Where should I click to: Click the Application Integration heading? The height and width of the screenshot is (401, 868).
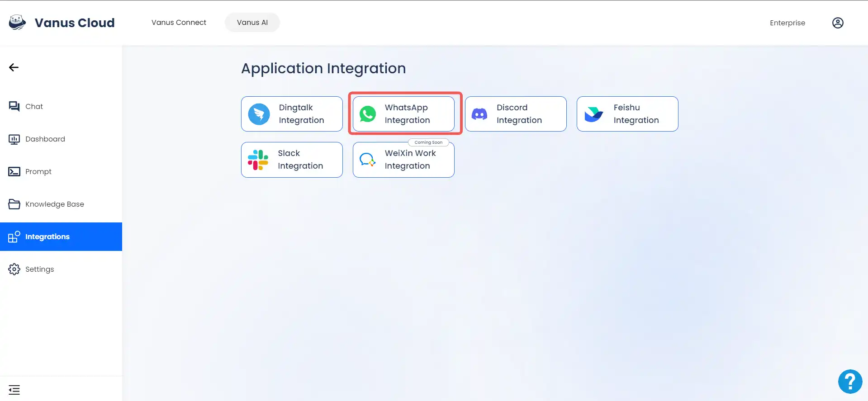click(323, 68)
